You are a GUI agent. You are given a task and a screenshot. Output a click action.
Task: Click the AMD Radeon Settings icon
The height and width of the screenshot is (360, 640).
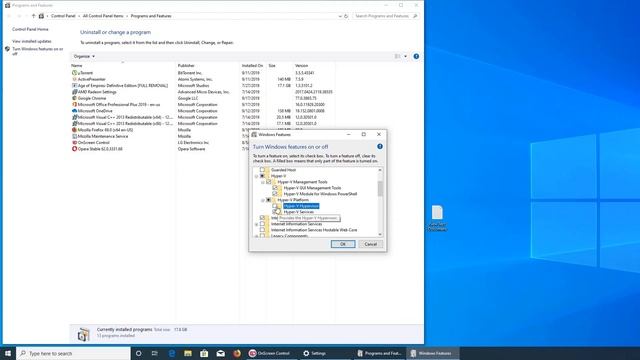[74, 92]
